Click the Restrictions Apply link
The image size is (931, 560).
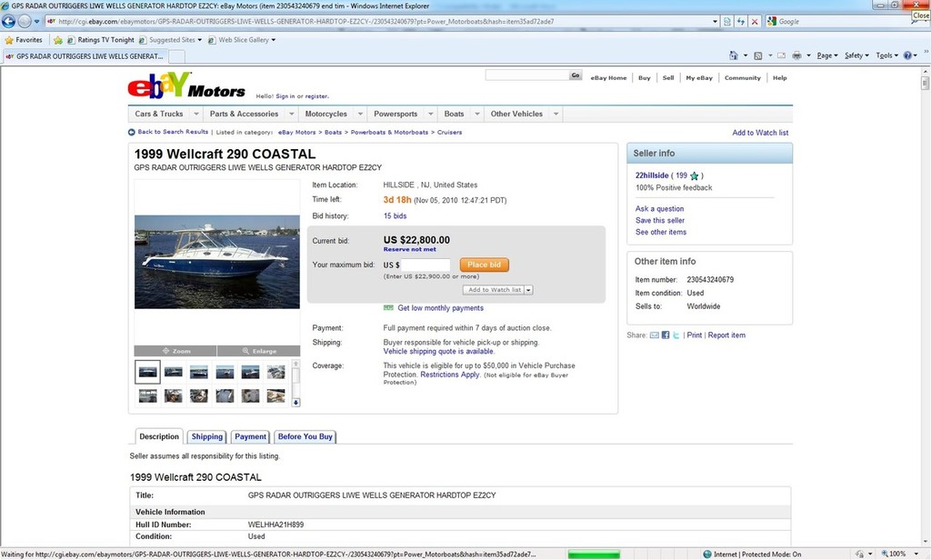click(x=449, y=375)
